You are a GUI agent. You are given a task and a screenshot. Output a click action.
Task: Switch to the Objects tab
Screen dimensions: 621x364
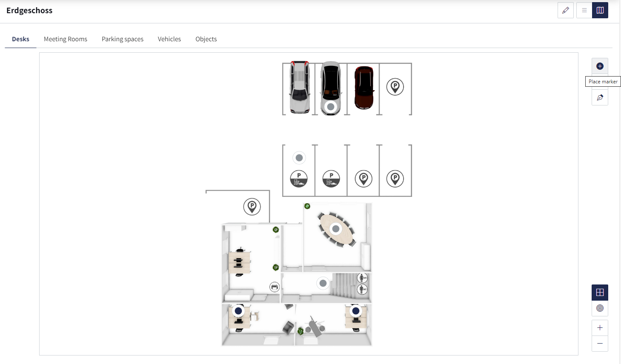(x=206, y=39)
